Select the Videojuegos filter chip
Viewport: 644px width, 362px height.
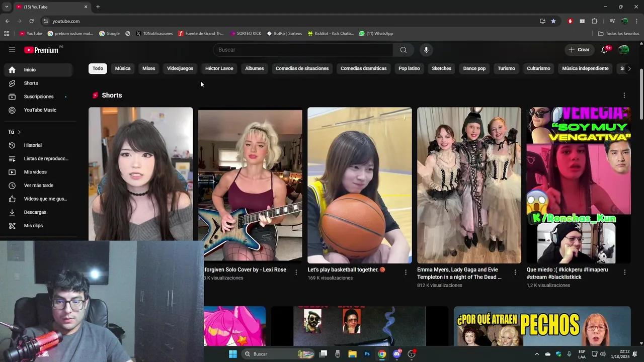pyautogui.click(x=180, y=68)
